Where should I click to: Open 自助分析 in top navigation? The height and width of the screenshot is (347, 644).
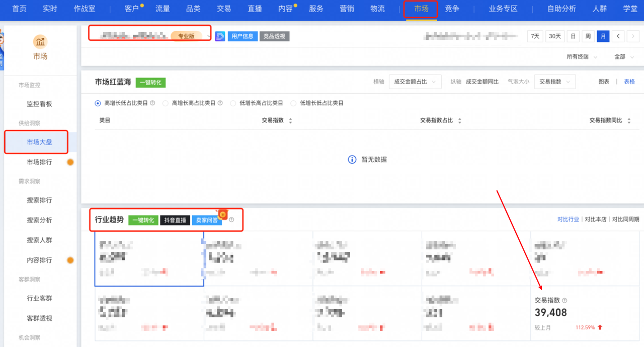[561, 9]
